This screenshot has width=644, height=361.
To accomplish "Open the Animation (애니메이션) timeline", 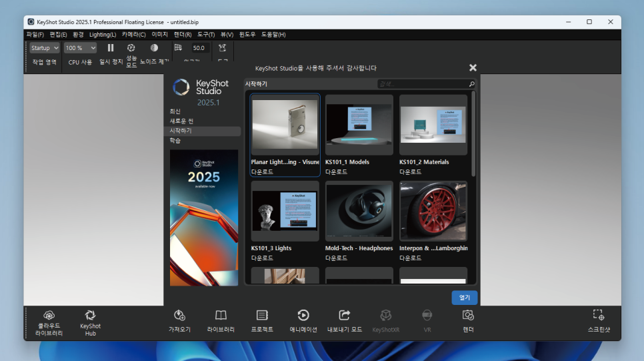I will [x=303, y=321].
